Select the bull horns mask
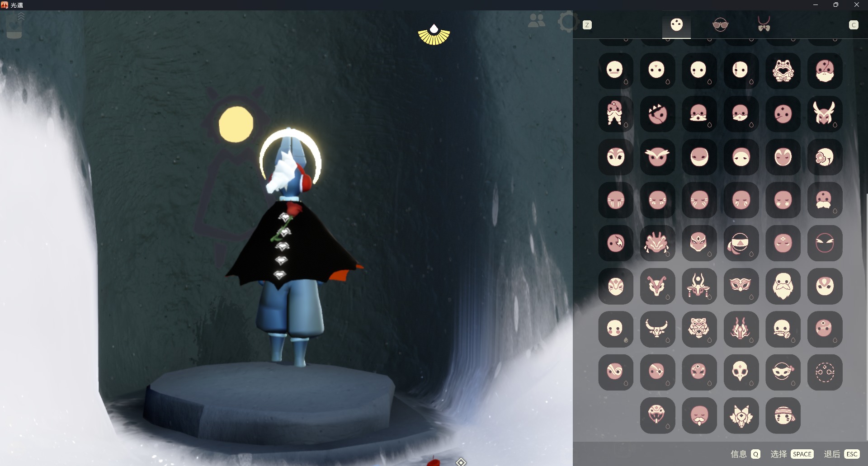This screenshot has height=466, width=868. point(657,329)
